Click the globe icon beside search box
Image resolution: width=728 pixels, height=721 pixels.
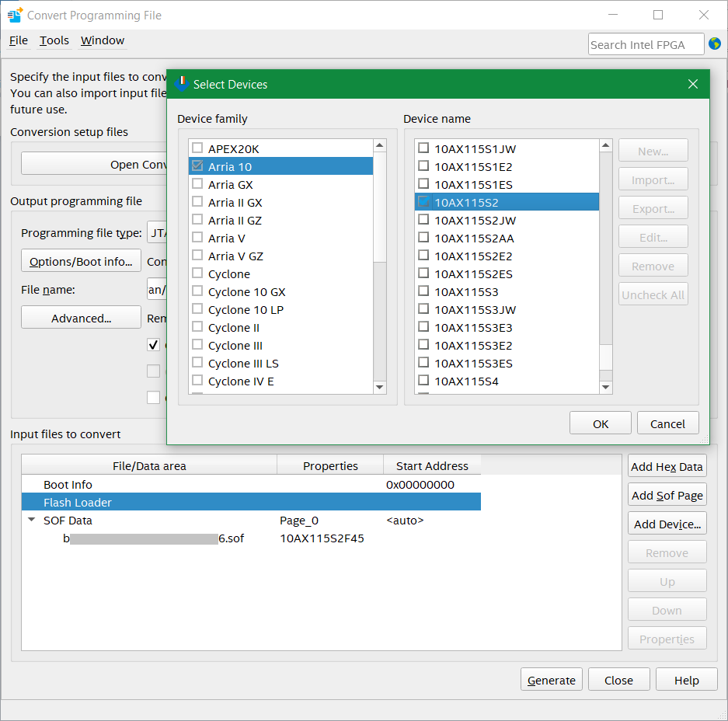[715, 44]
